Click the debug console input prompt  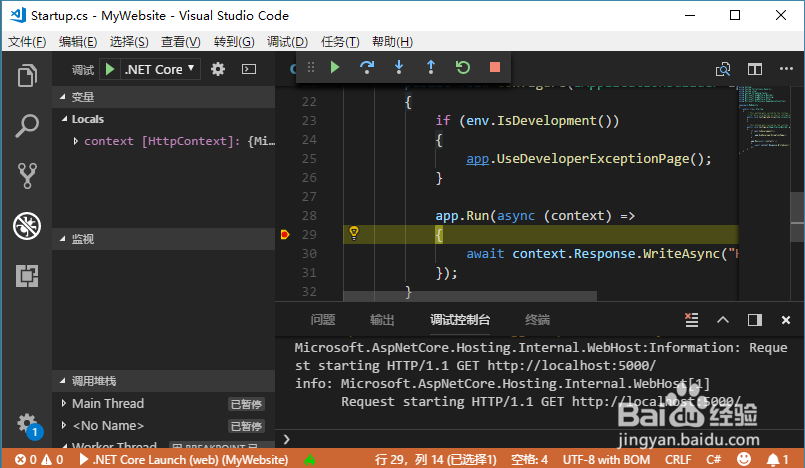pyautogui.click(x=539, y=439)
